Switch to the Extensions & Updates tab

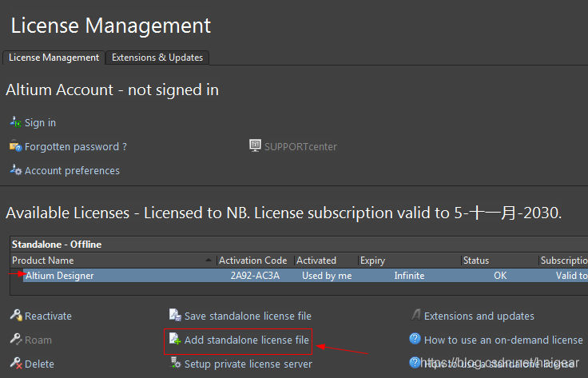(157, 58)
